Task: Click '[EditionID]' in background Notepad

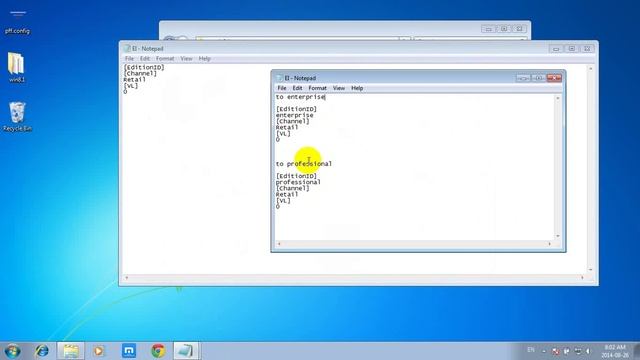Action: point(144,67)
